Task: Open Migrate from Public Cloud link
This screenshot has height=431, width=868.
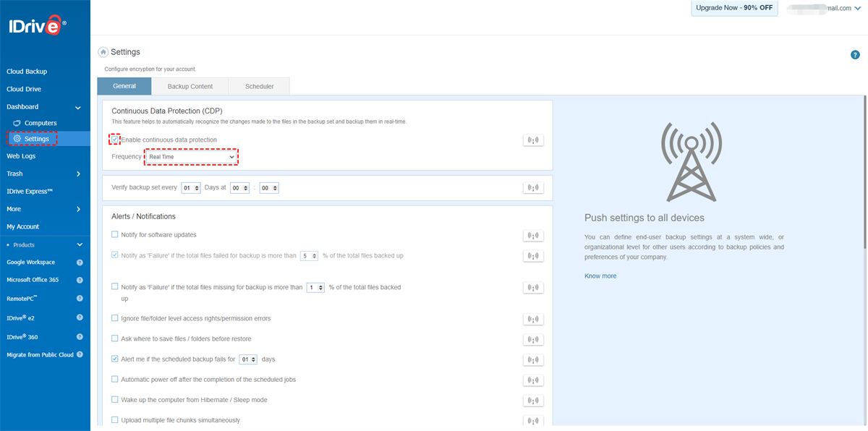Action: [41, 355]
